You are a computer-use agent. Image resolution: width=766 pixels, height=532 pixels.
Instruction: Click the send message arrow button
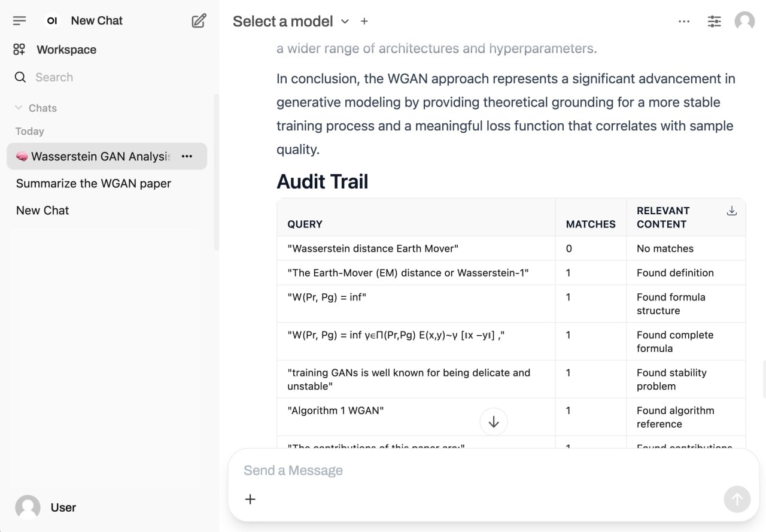coord(737,499)
